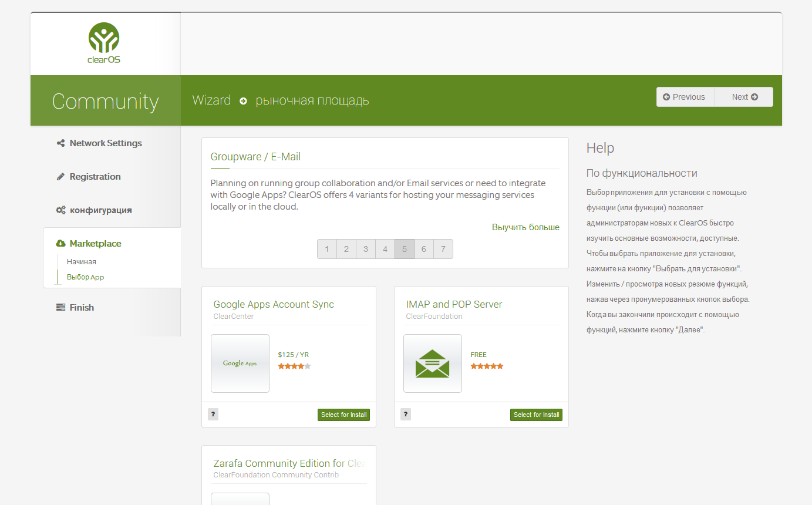Click the ClearOS logo
The image size is (812, 505).
tap(104, 43)
